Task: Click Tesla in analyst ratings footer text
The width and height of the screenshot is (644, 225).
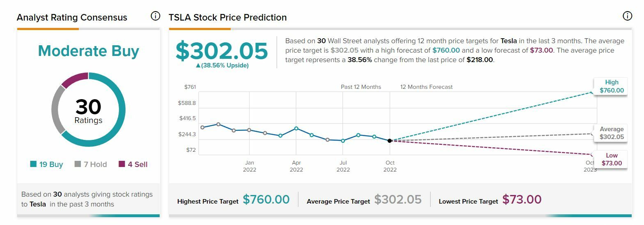Action: (x=38, y=204)
